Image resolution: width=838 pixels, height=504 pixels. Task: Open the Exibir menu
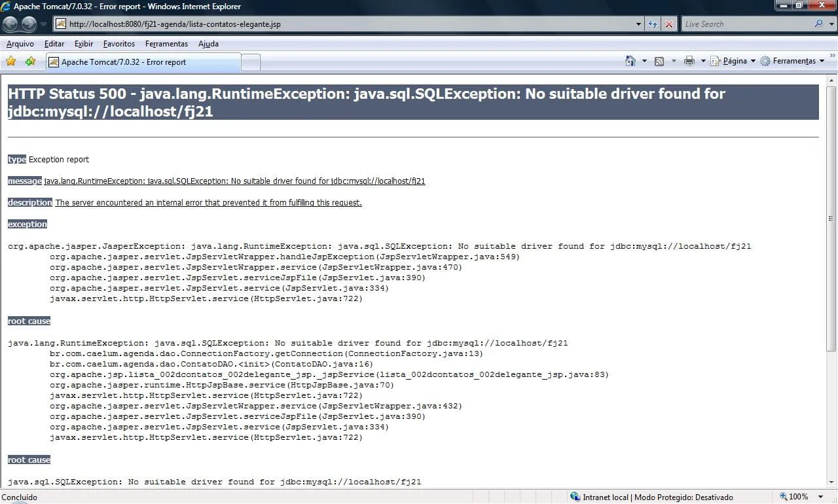pos(84,44)
